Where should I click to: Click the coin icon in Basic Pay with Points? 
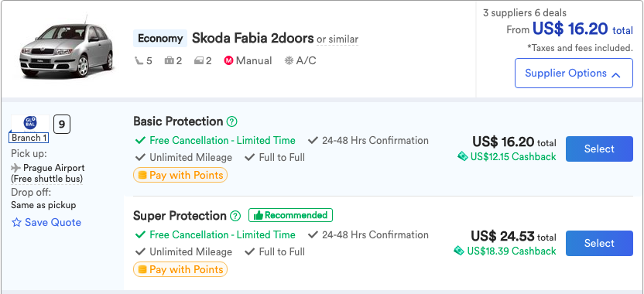click(142, 176)
